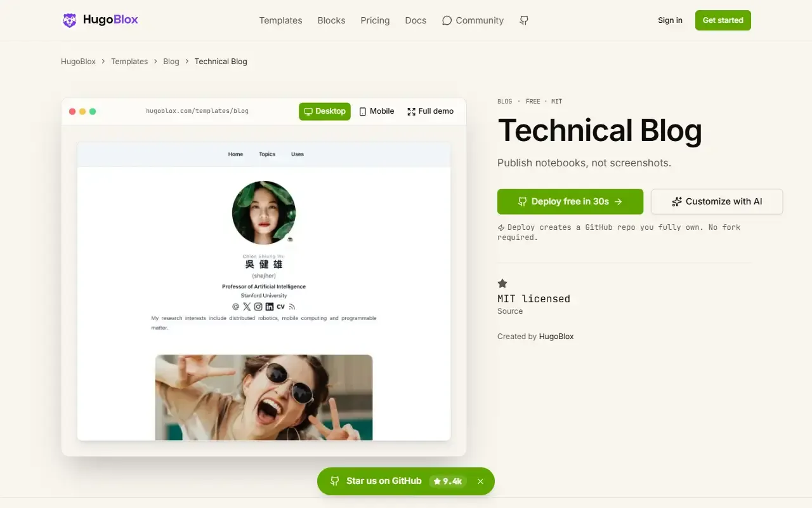
Task: Click the 9.4k star count badge
Action: [448, 481]
